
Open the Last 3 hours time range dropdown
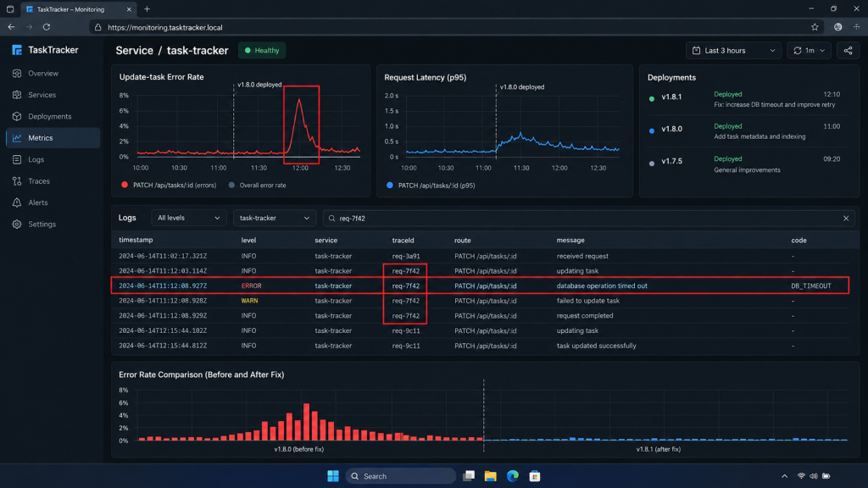point(733,50)
